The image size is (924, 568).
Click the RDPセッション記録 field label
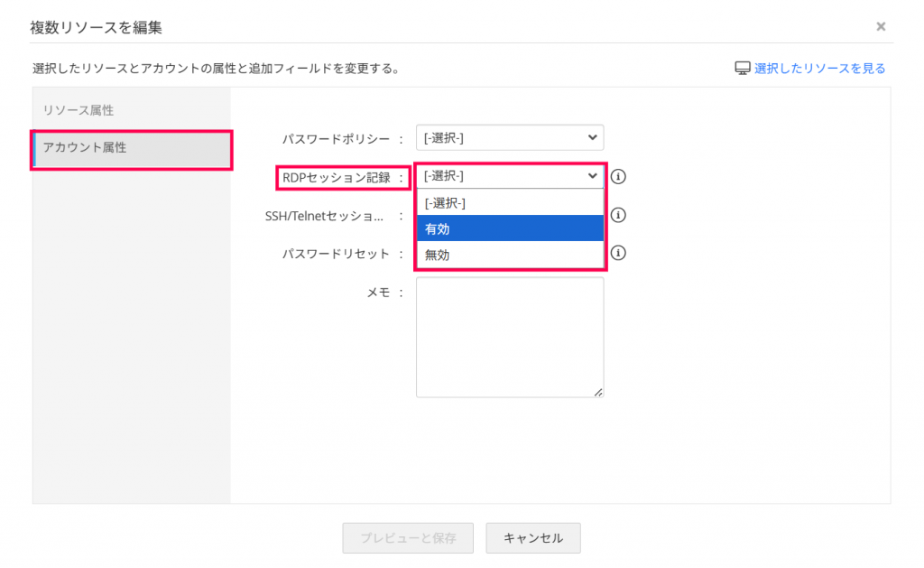point(337,178)
